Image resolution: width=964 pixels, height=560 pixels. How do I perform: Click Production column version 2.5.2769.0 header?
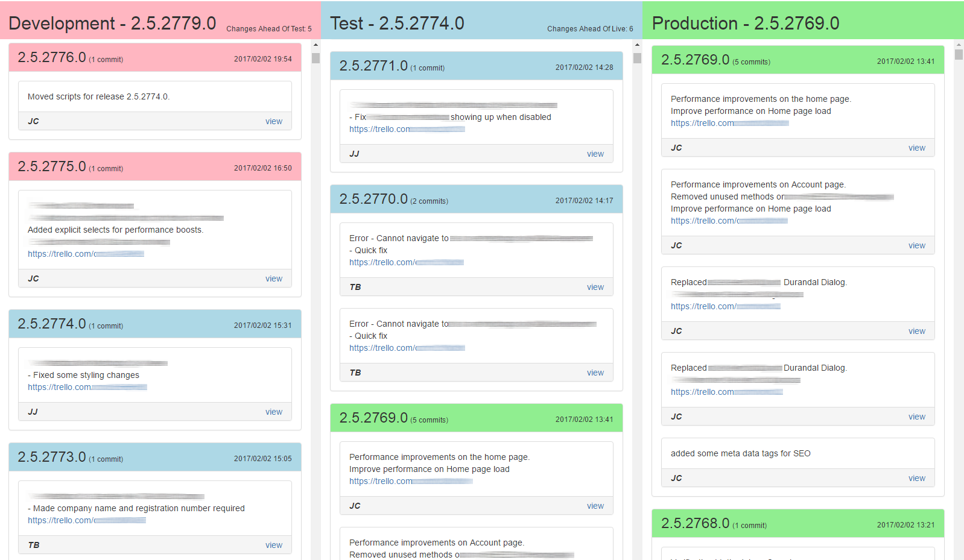tap(798, 60)
